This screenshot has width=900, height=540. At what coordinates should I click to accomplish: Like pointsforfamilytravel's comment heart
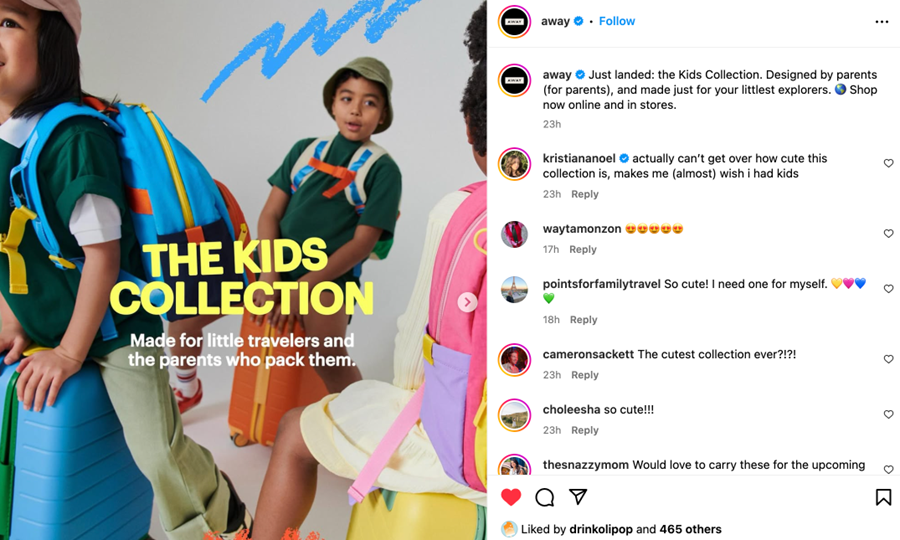[x=889, y=289]
